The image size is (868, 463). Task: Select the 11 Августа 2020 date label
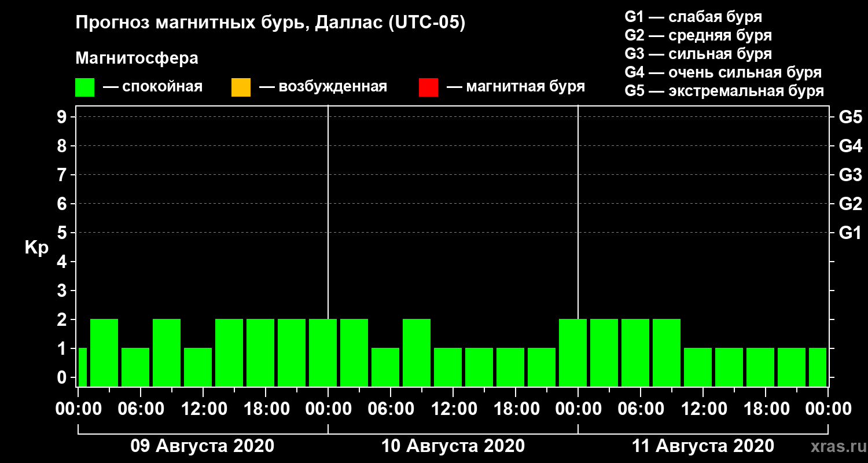point(703,446)
